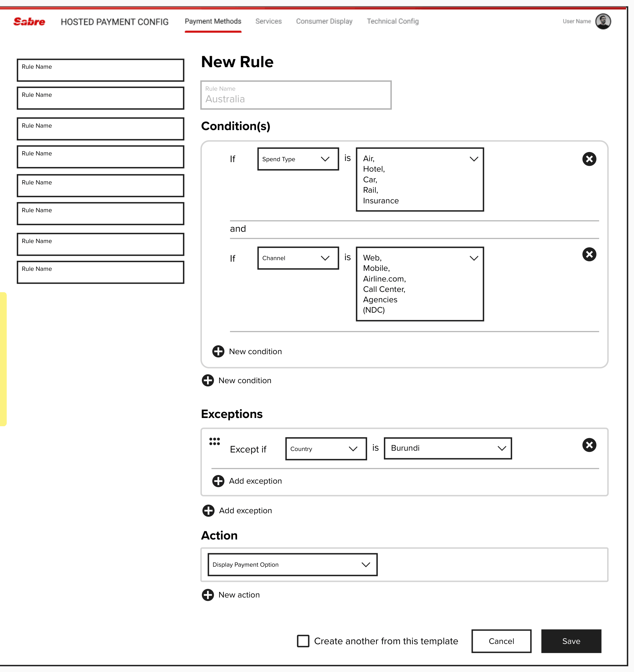Switch to Payment Methods tab

click(x=213, y=21)
